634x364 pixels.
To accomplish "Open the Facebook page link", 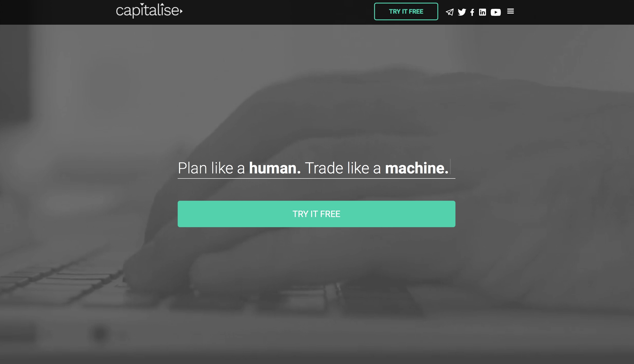I will tap(472, 12).
